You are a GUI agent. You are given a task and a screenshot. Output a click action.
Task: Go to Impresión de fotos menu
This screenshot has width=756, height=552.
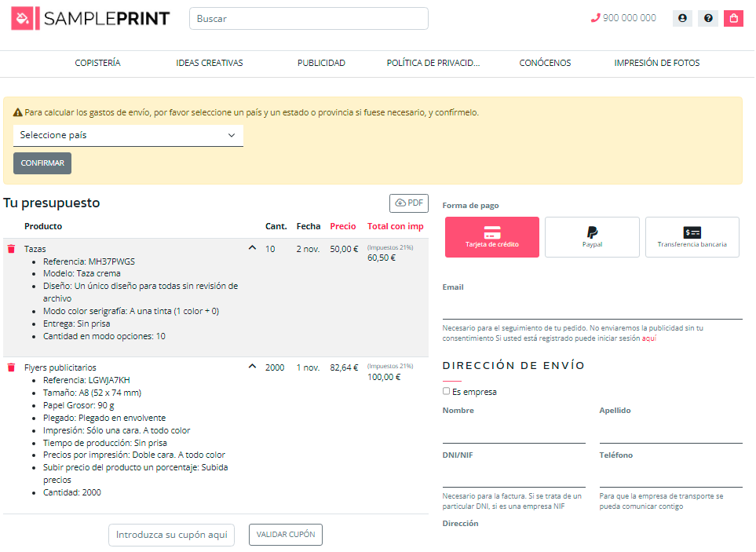tap(656, 63)
